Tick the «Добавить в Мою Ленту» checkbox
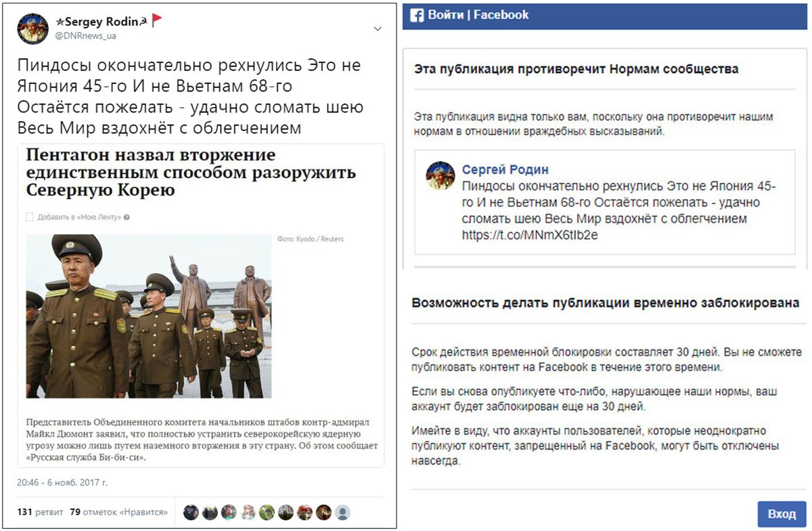Viewport: 812px width, 531px height. (x=30, y=217)
